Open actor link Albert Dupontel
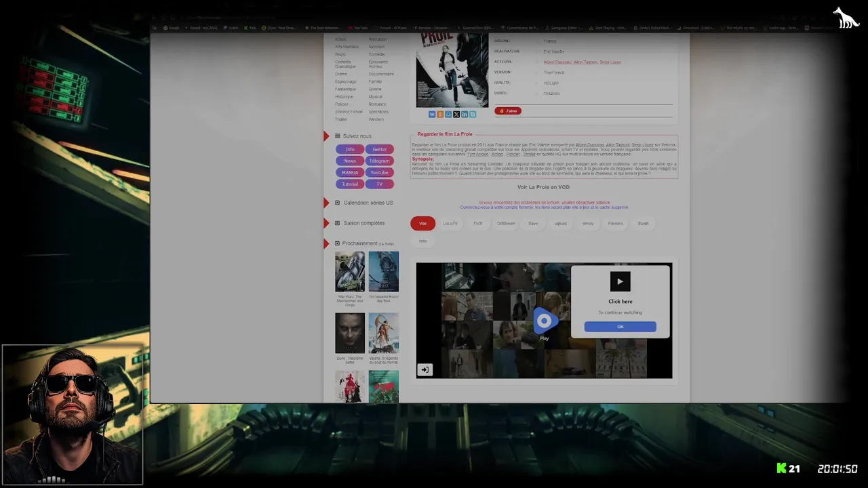Viewport: 868px width, 488px height. click(x=557, y=62)
